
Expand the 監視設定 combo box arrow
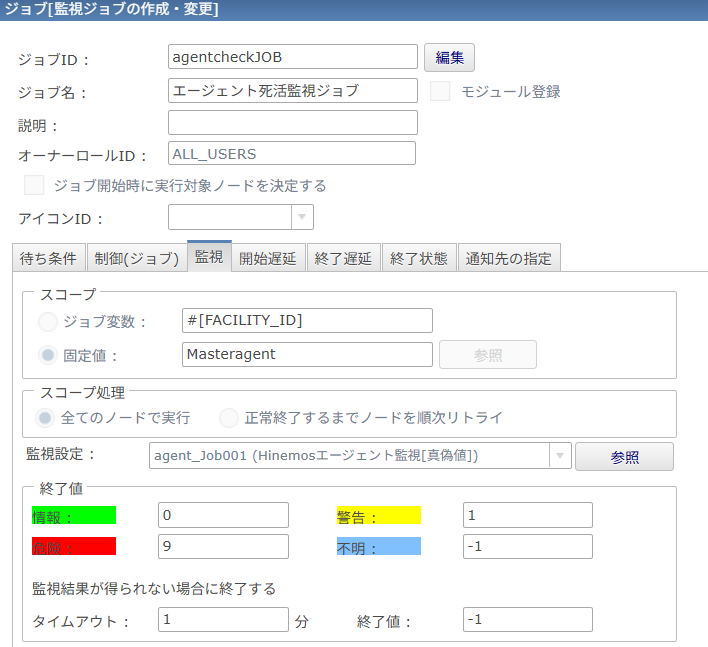pyautogui.click(x=560, y=456)
